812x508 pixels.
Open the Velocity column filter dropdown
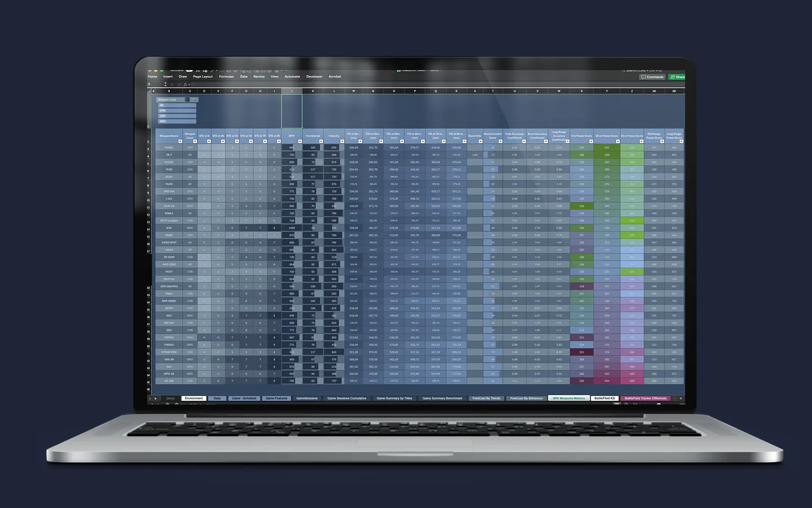click(x=342, y=141)
